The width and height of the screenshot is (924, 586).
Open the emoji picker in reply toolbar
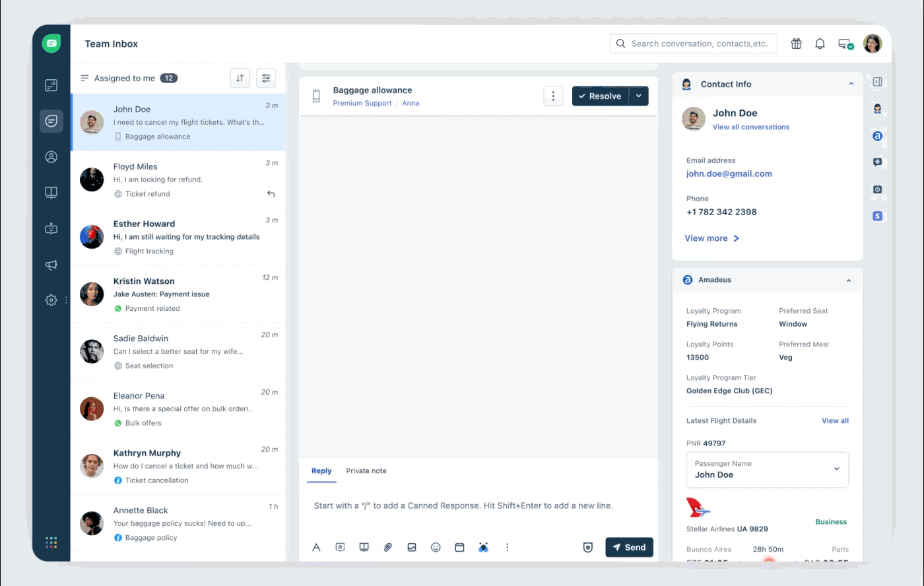pos(436,547)
